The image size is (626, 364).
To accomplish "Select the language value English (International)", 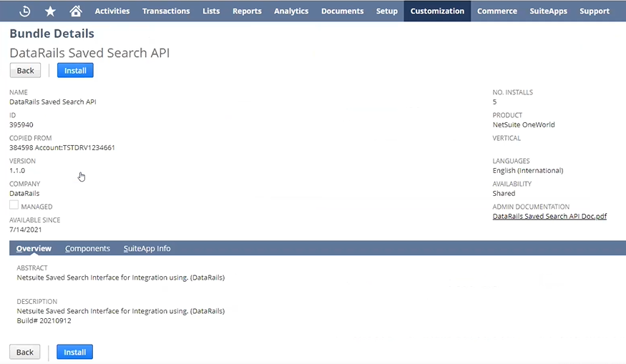I will point(528,170).
